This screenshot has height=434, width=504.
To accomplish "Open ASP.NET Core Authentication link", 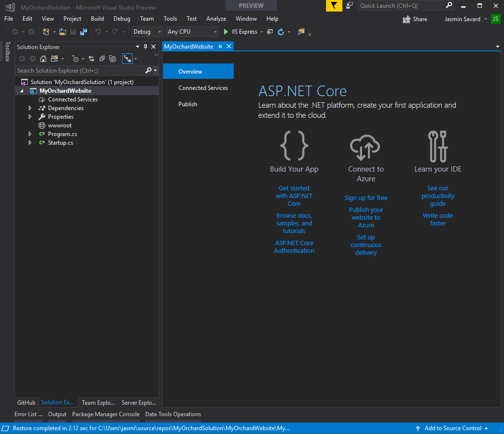I will click(x=294, y=247).
